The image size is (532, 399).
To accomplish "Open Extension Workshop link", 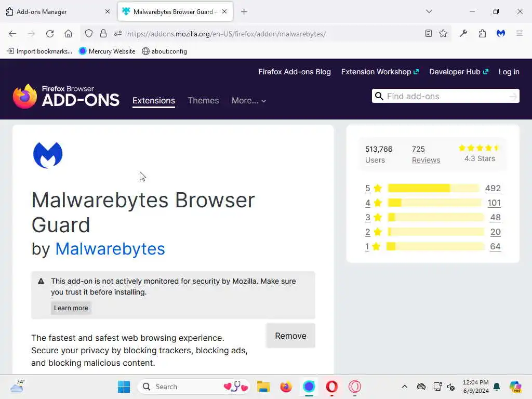I will pos(380,72).
